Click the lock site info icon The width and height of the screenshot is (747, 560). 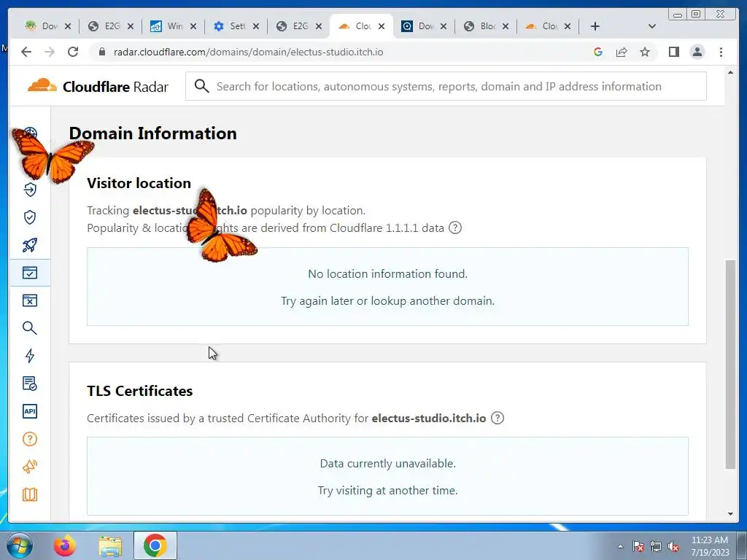(x=101, y=52)
